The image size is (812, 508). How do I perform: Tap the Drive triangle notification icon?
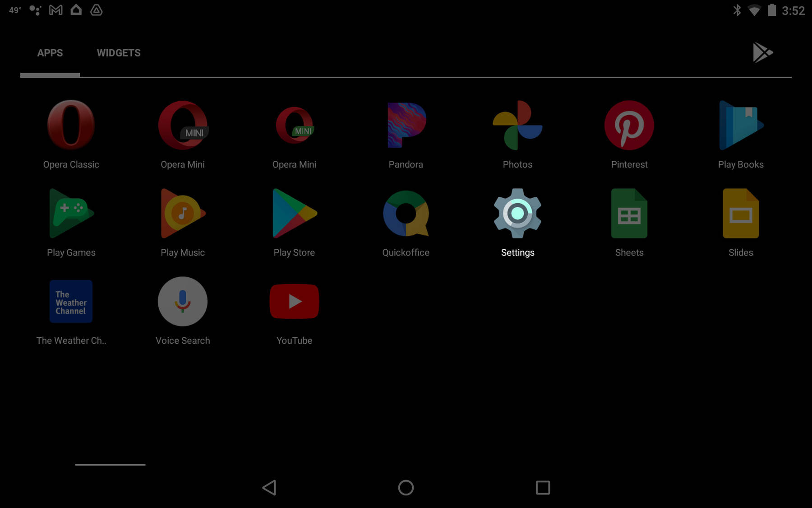click(x=96, y=10)
